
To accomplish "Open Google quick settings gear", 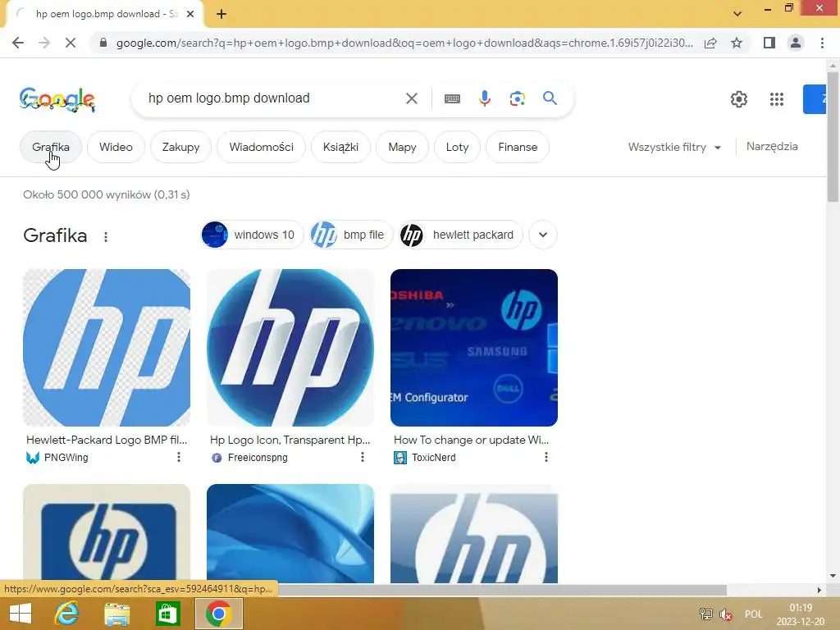I will point(739,99).
